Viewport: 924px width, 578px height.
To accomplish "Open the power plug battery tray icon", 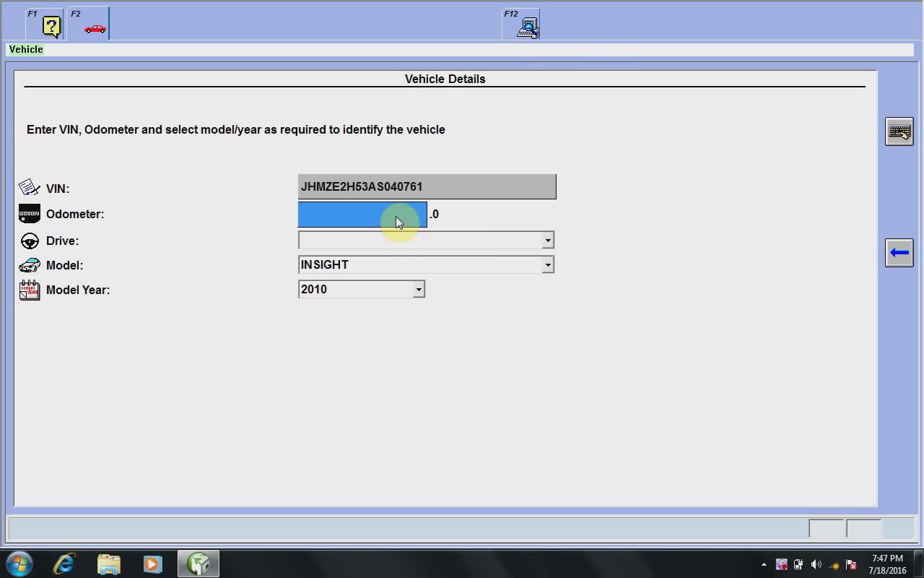I will coord(798,564).
